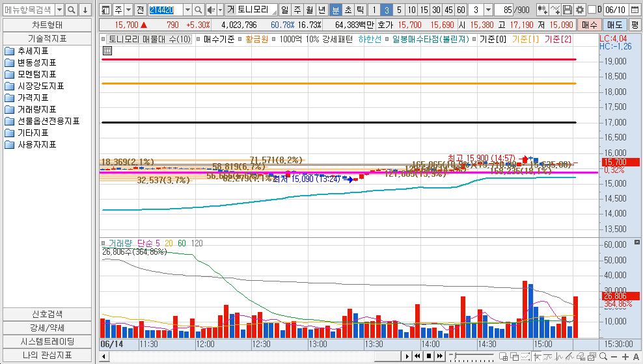Choose the 5 minute interval button
The height and width of the screenshot is (364, 643).
coord(399,10)
